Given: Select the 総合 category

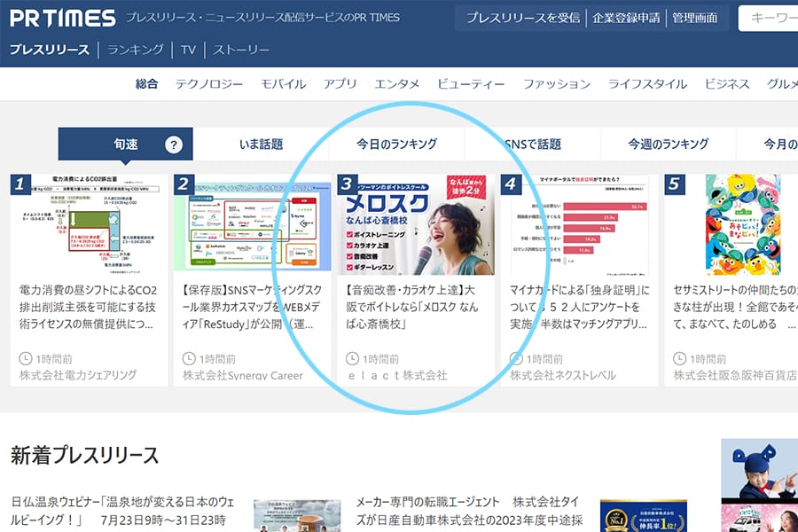Looking at the screenshot, I should coord(146,84).
